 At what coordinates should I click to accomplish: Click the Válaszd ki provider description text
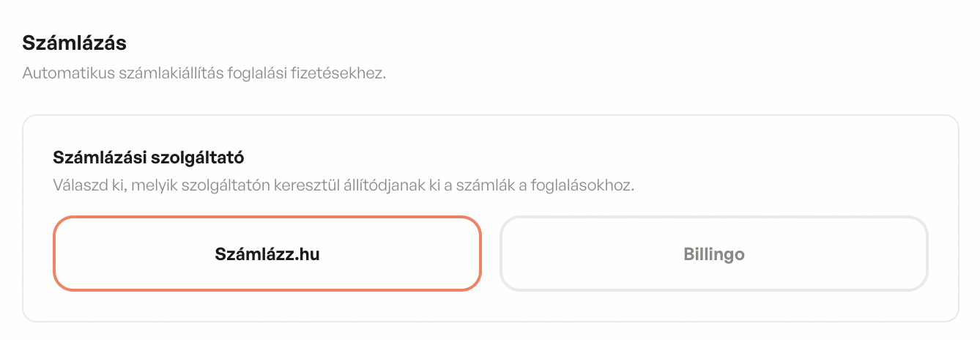click(343, 185)
